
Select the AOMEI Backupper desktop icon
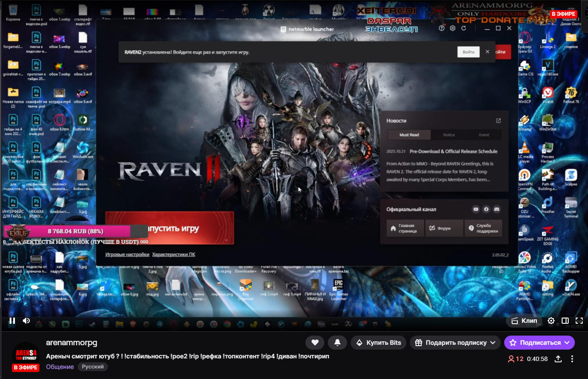571,263
